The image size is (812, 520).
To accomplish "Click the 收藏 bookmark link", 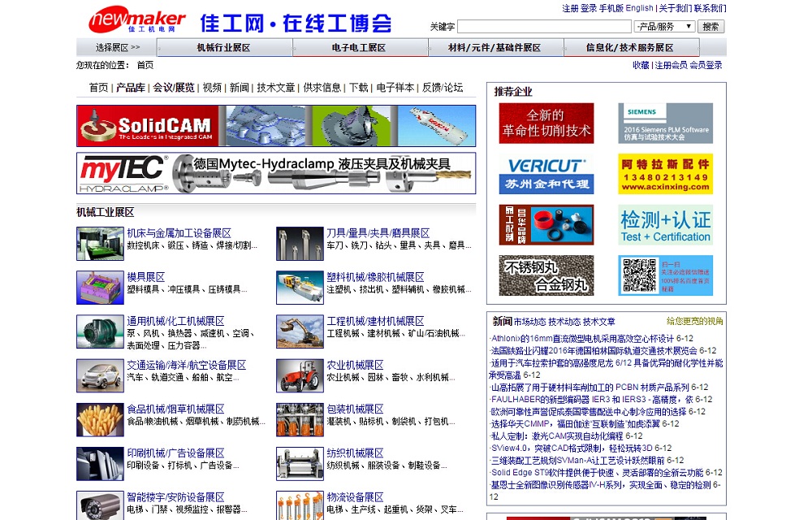I will coord(641,65).
